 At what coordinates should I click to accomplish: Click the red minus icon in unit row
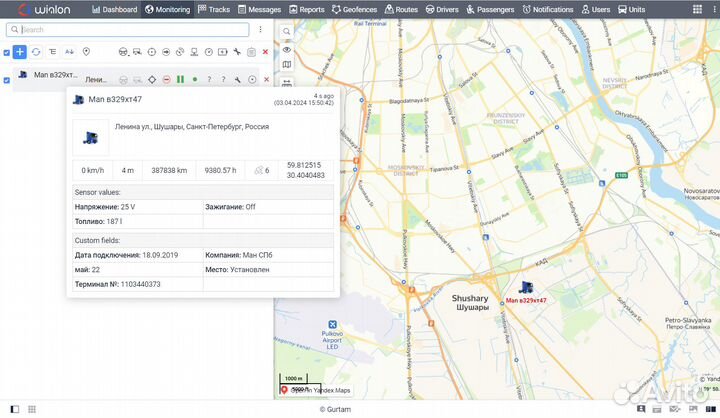tap(166, 79)
